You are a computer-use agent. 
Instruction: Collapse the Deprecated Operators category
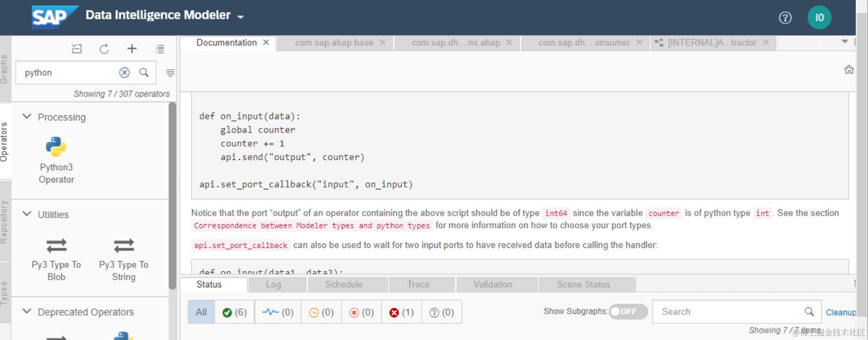pos(27,311)
